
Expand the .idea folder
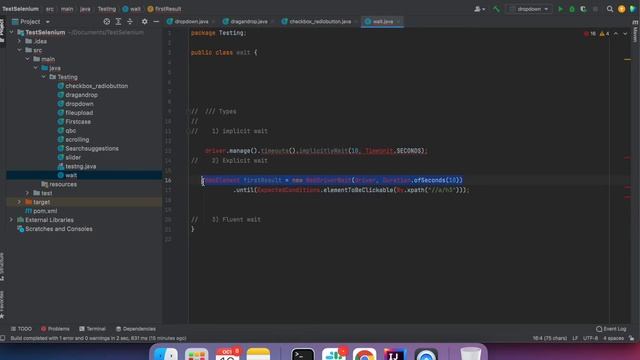tap(19, 41)
